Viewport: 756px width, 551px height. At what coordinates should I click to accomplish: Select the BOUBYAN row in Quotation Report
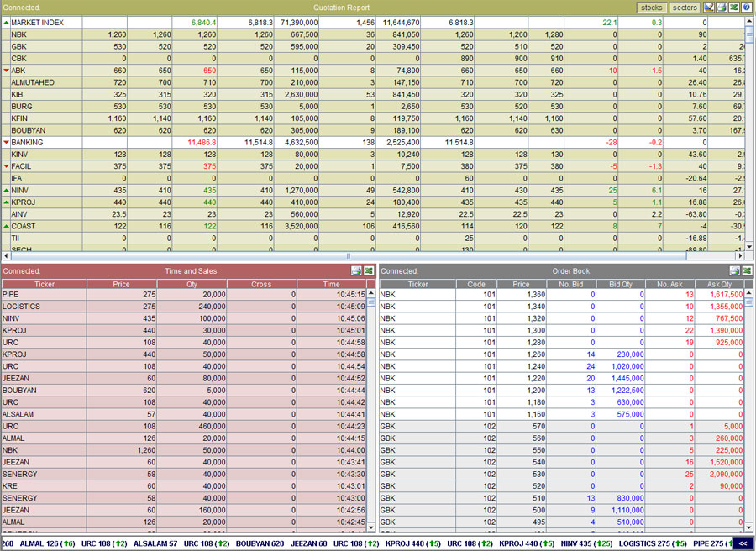point(373,130)
